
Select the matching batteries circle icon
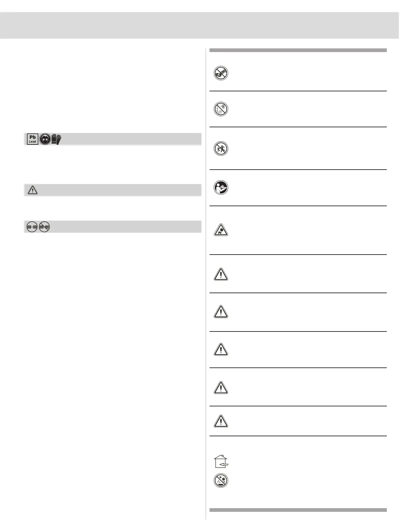32,227
